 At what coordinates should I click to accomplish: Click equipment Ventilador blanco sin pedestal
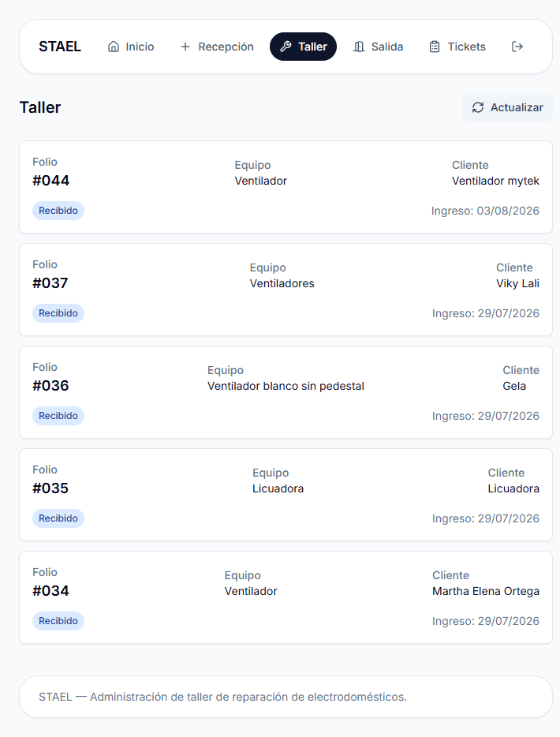(286, 386)
